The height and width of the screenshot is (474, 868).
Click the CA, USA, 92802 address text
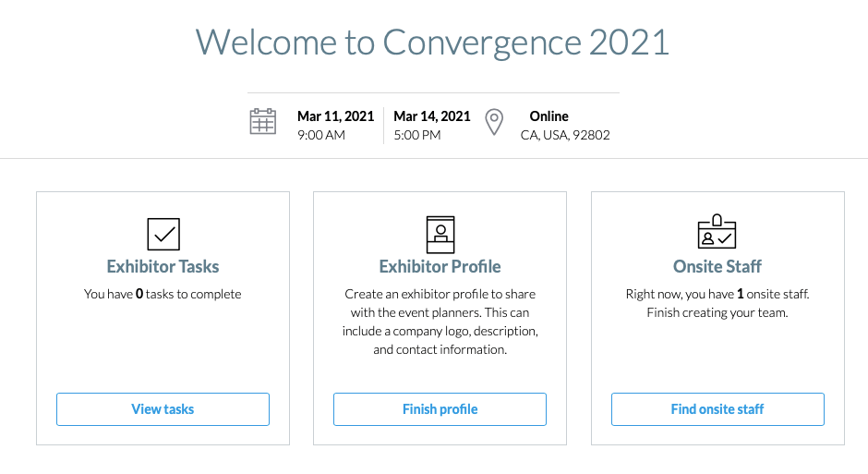tap(565, 135)
